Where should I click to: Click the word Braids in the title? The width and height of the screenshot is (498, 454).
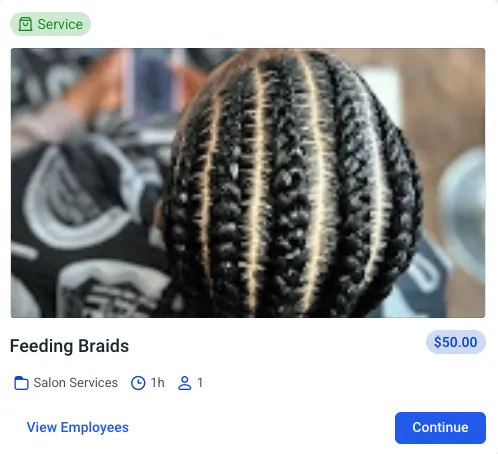[x=103, y=346]
